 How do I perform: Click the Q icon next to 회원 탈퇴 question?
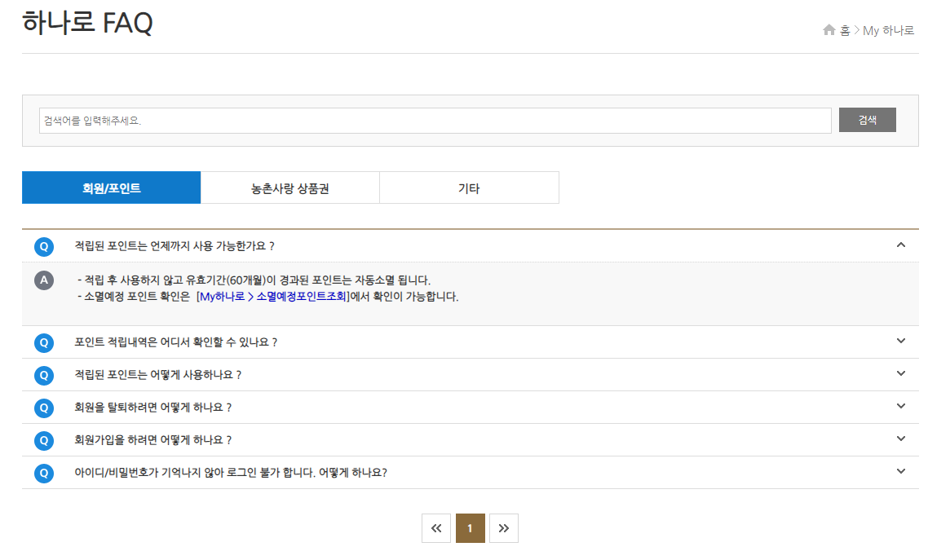point(44,407)
